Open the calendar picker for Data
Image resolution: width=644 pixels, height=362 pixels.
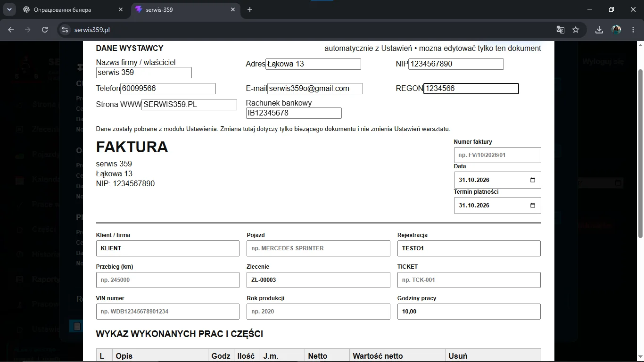click(x=533, y=180)
